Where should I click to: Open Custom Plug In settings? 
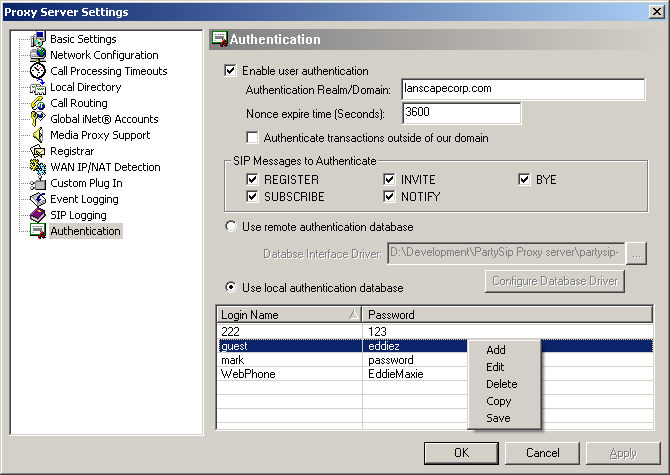[x=86, y=183]
